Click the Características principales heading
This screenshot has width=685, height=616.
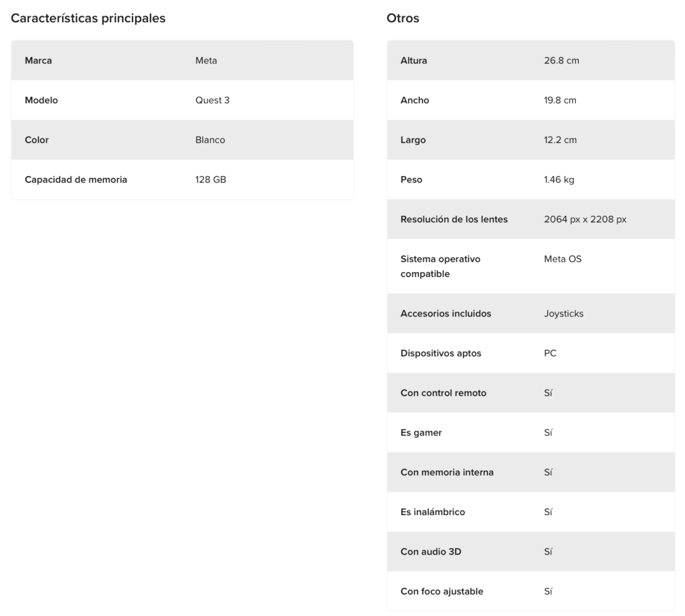[88, 19]
